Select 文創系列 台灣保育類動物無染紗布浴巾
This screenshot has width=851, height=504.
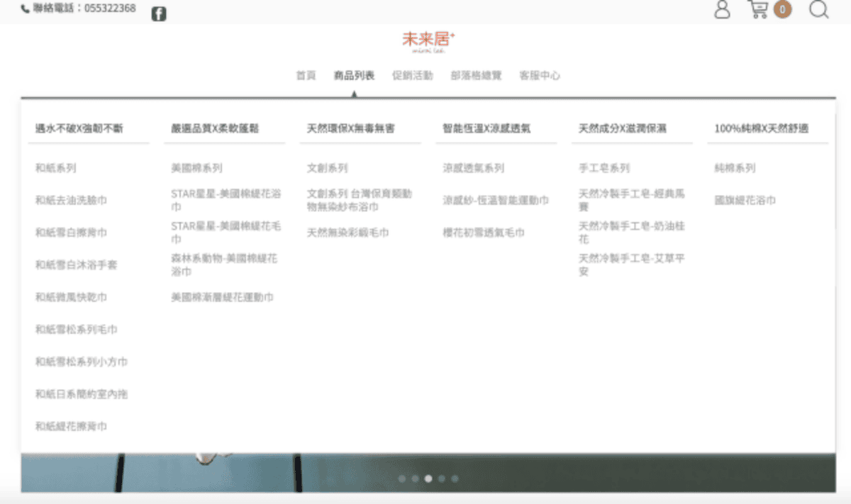(x=359, y=200)
